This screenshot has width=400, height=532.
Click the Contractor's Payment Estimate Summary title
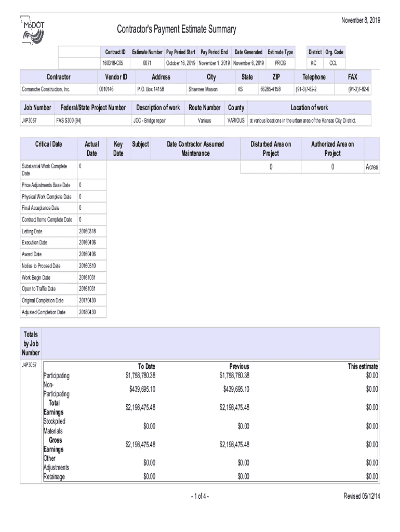coord(176,30)
